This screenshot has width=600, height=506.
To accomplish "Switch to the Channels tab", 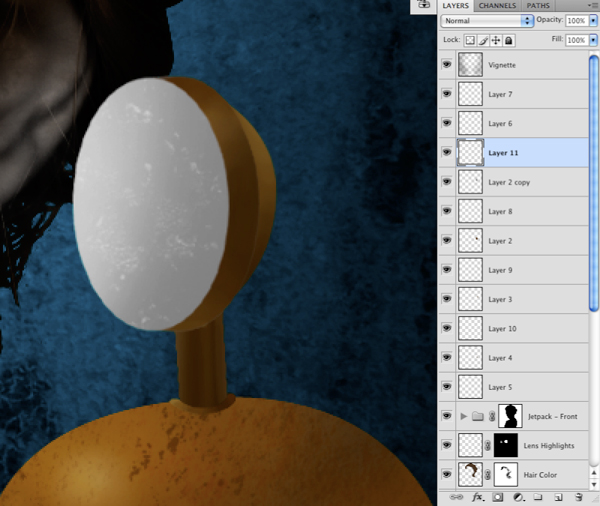I will coord(497,6).
